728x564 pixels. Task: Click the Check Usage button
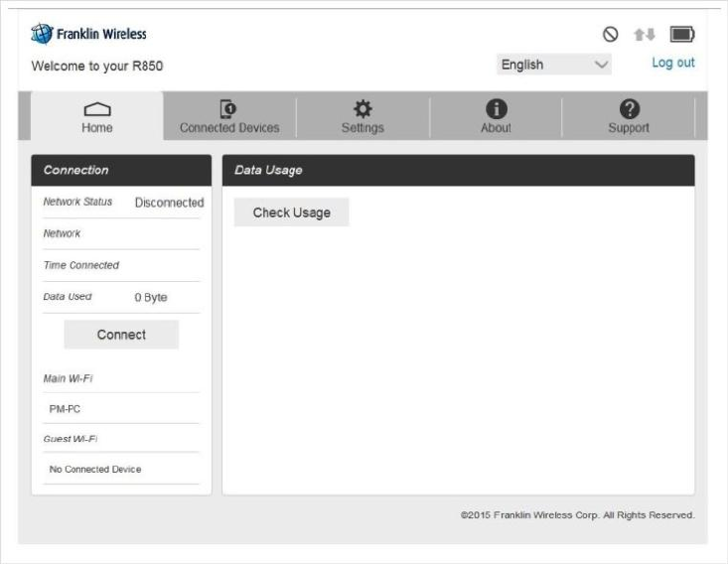point(292,212)
